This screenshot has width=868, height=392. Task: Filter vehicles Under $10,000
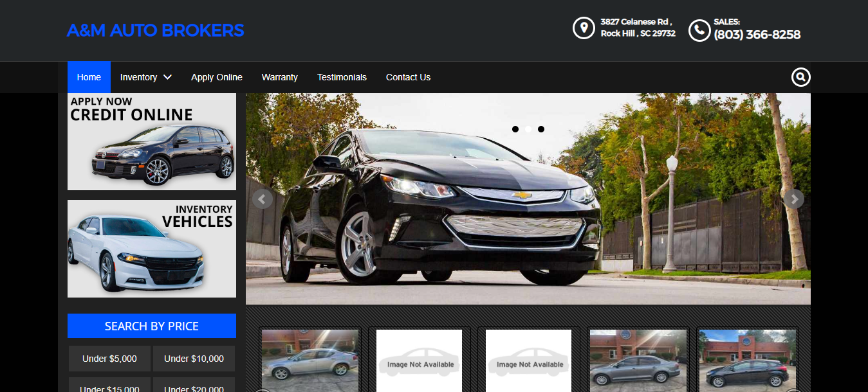pyautogui.click(x=194, y=359)
